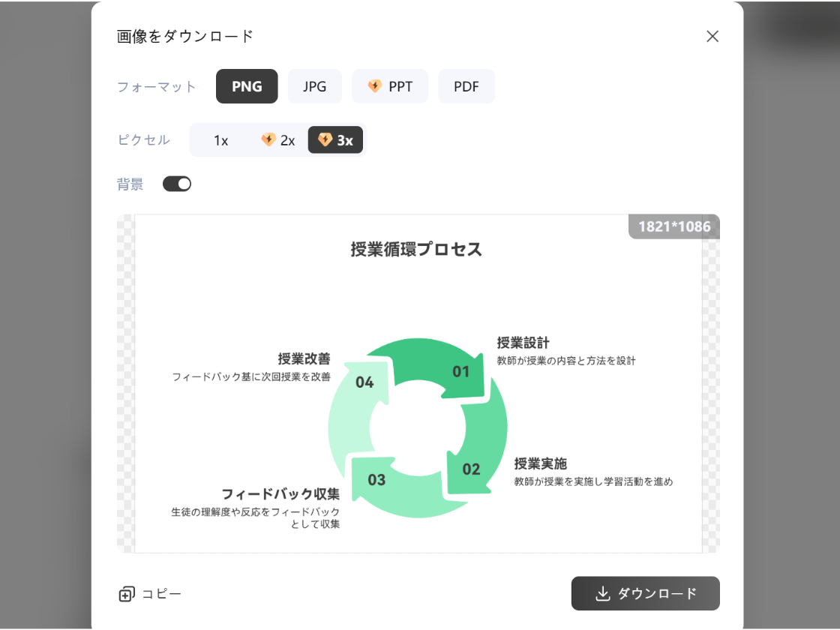This screenshot has width=840, height=630.
Task: Click コピー to copy the image
Action: point(161,593)
